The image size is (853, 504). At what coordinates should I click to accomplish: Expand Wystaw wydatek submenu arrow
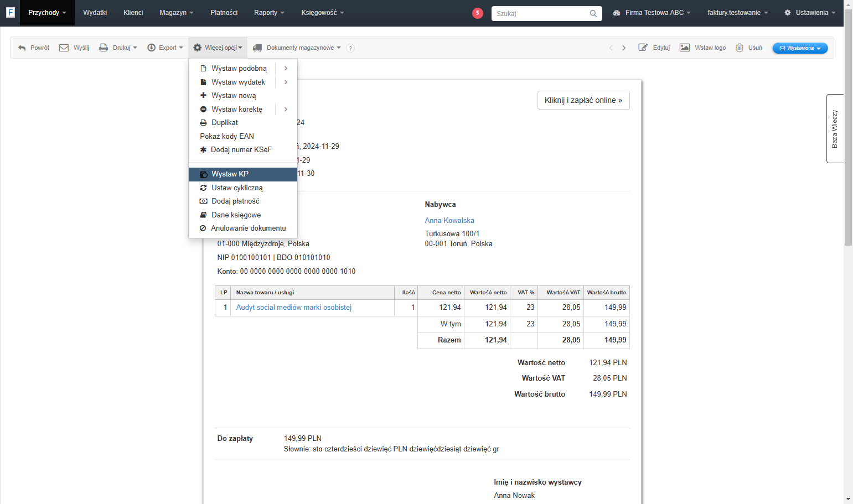(x=286, y=82)
